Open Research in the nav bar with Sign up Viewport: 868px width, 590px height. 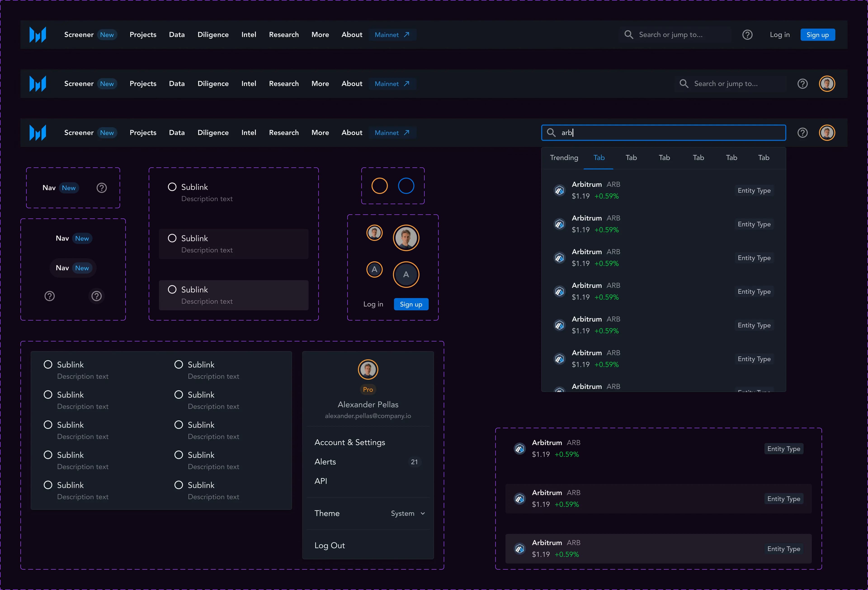[284, 35]
